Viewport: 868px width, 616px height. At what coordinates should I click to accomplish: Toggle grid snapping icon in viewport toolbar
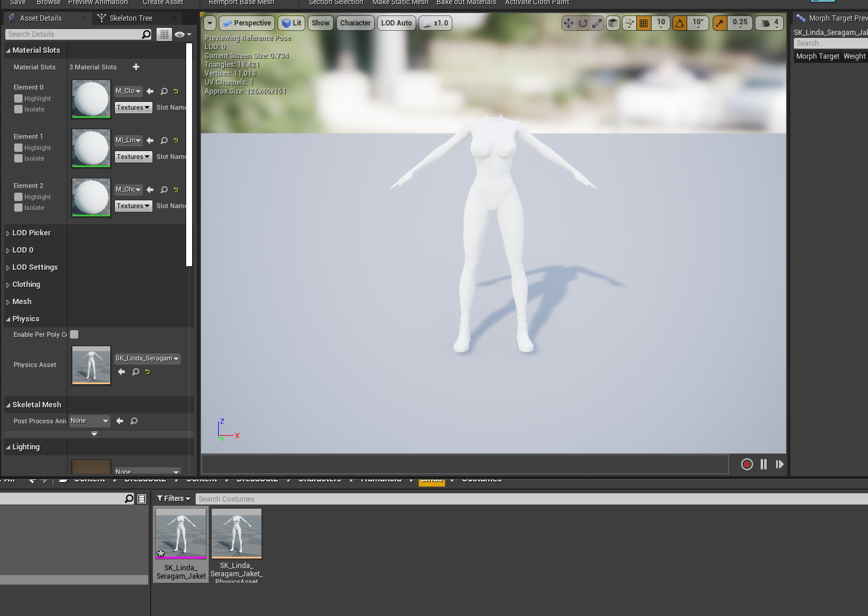(x=644, y=23)
